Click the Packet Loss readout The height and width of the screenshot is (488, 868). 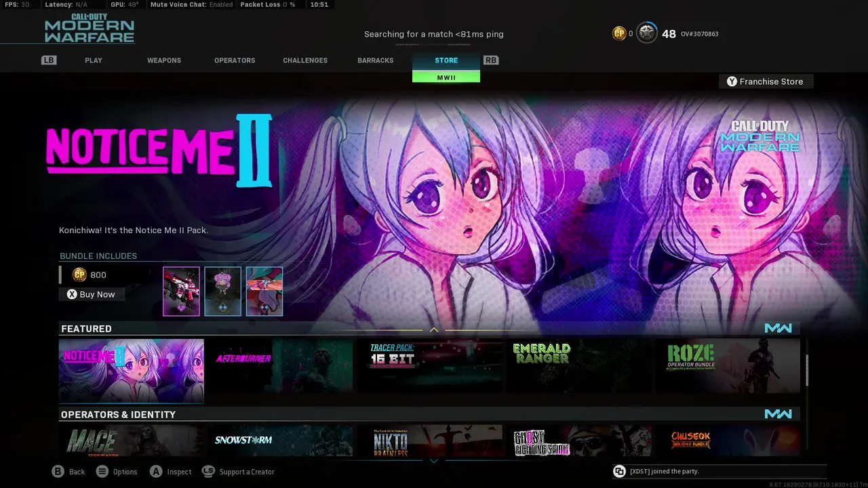tap(267, 5)
